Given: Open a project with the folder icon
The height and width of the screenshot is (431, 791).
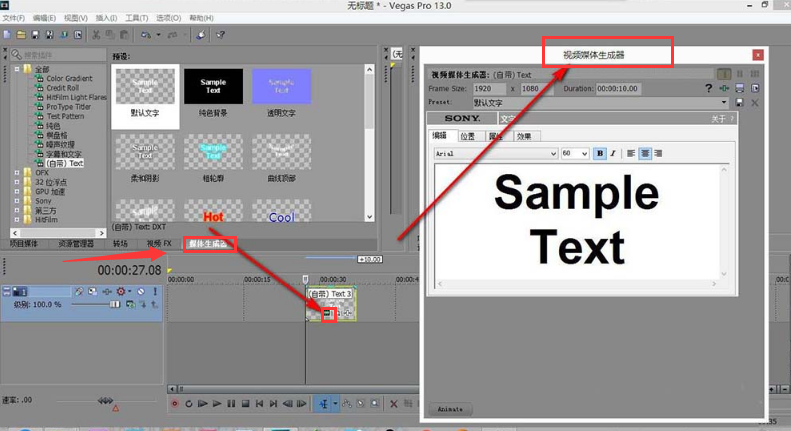Looking at the screenshot, I should click(x=21, y=35).
